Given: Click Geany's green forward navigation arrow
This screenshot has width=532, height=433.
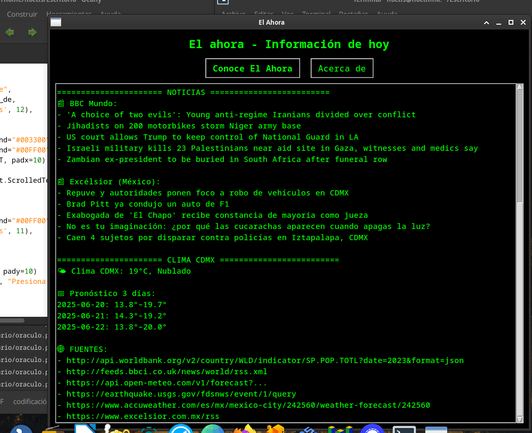Looking at the screenshot, I should [32, 32].
